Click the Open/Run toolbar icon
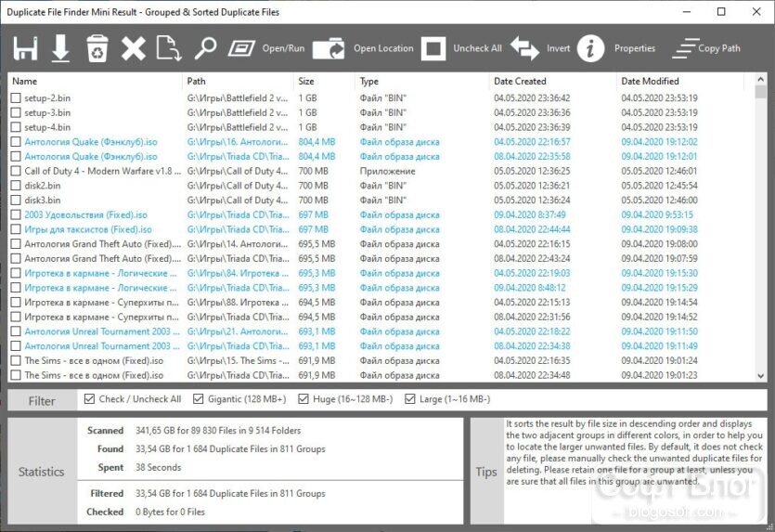The height and width of the screenshot is (532, 775). (265, 48)
